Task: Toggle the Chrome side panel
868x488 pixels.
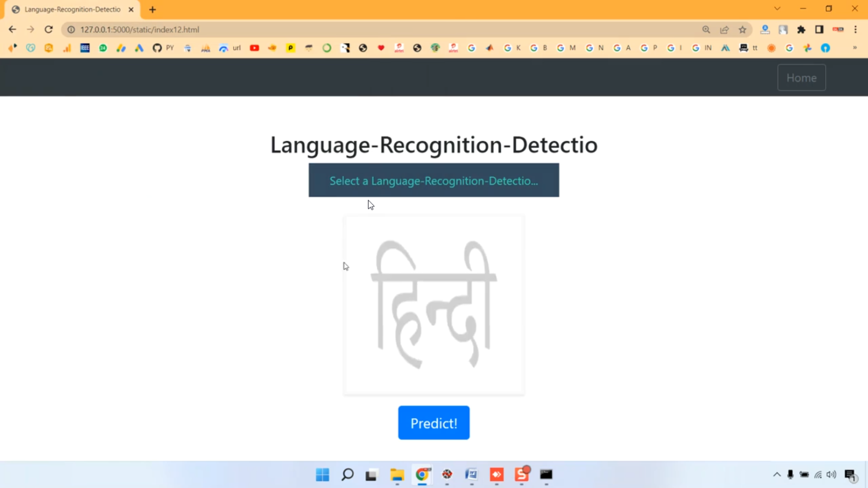Action: tap(819, 29)
